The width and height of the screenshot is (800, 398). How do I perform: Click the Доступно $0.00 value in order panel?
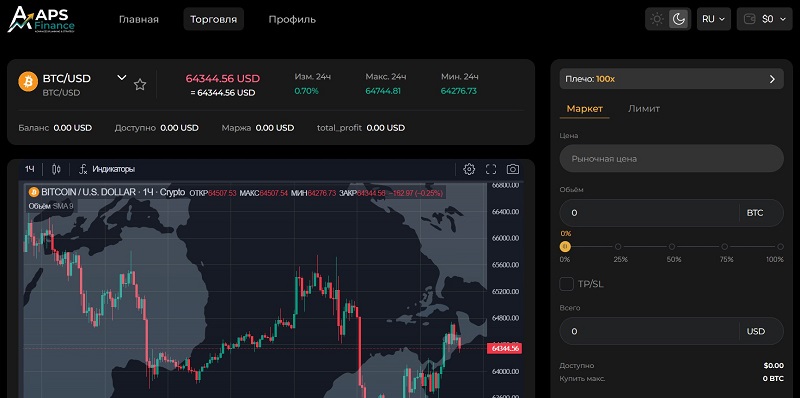pos(773,365)
